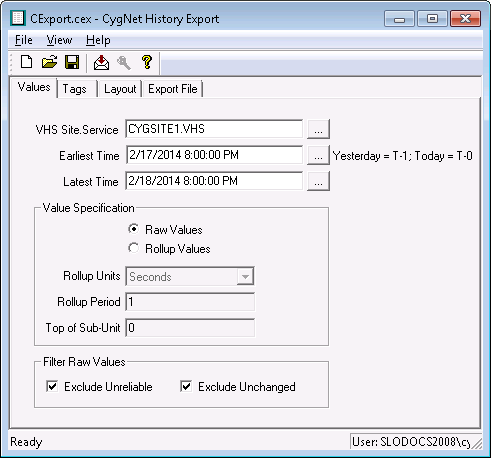Open the View menu
Viewport: 491px width, 458px height.
click(x=59, y=40)
